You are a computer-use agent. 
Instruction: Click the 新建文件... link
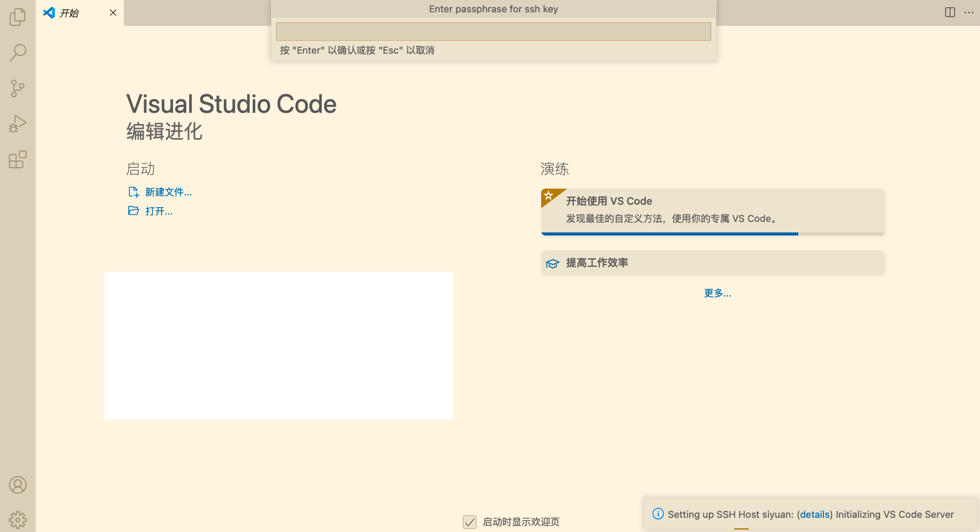[x=168, y=192]
